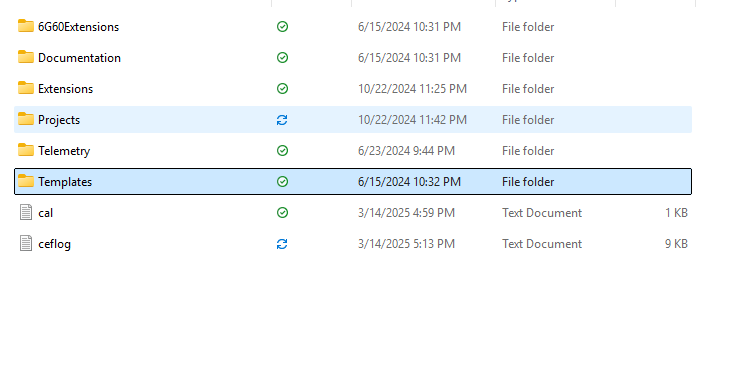
Task: Click the 9 KB size of ceflog
Action: (x=676, y=244)
